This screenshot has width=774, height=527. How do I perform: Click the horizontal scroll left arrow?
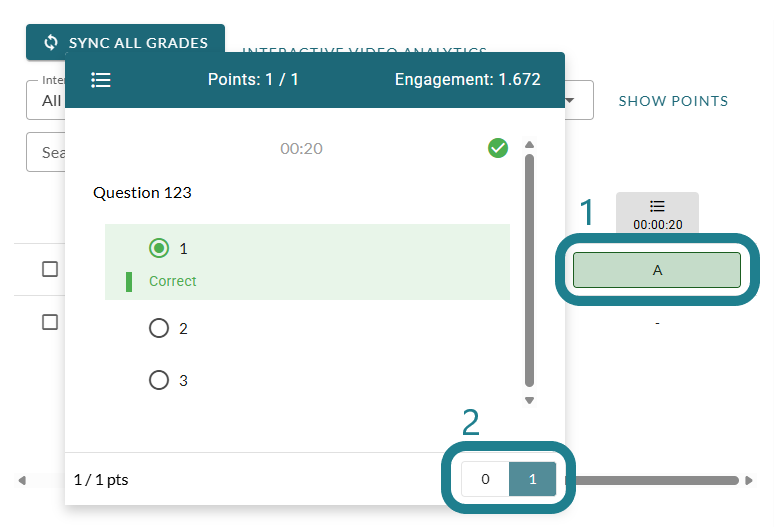pyautogui.click(x=22, y=481)
